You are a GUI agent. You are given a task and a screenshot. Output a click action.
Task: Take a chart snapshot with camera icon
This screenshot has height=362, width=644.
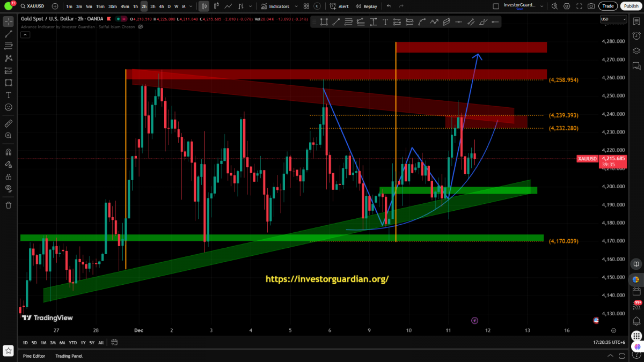(591, 6)
